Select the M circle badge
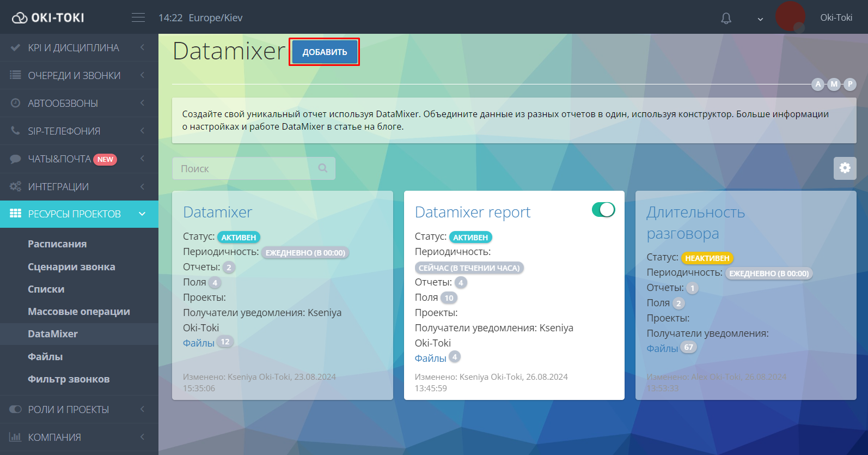The width and height of the screenshot is (868, 455). coord(834,84)
